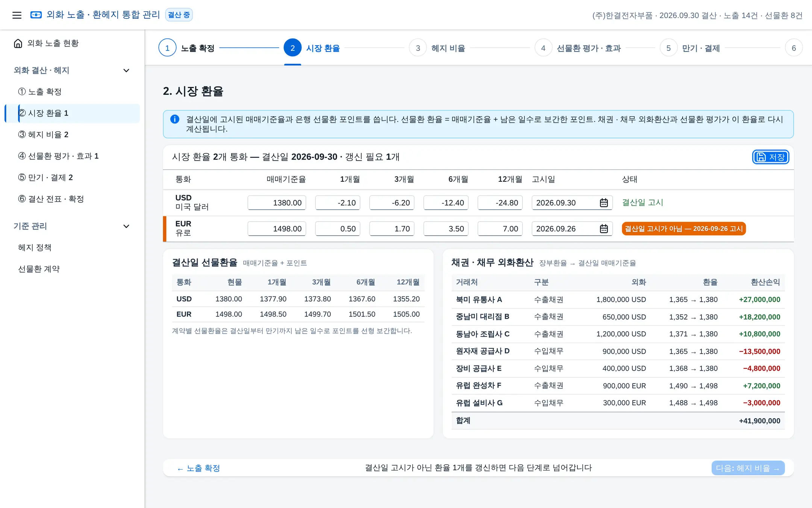
Task: Click USD status 결산일 고시
Action: [x=642, y=202]
